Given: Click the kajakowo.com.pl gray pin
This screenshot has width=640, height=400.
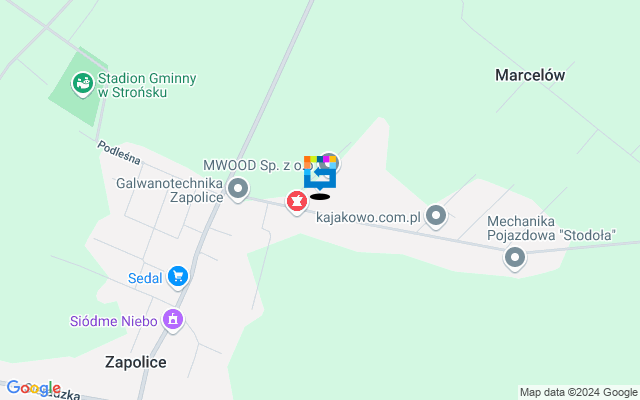Looking at the screenshot, I should [x=436, y=216].
